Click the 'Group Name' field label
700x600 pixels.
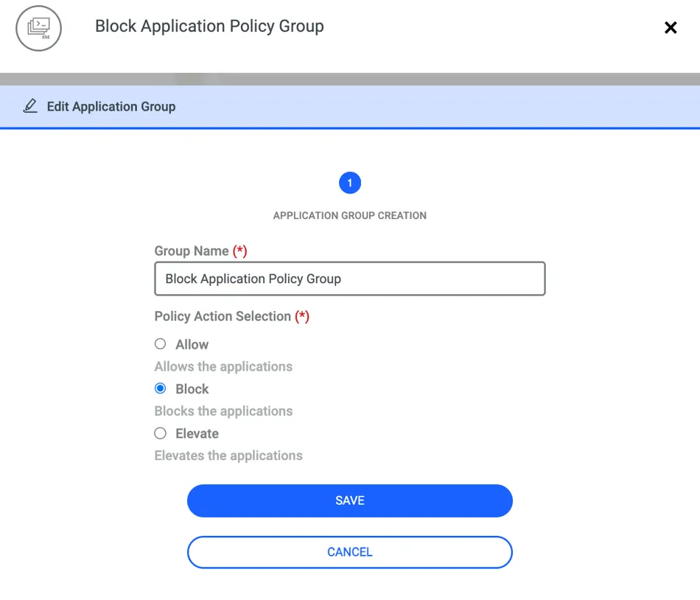(192, 251)
